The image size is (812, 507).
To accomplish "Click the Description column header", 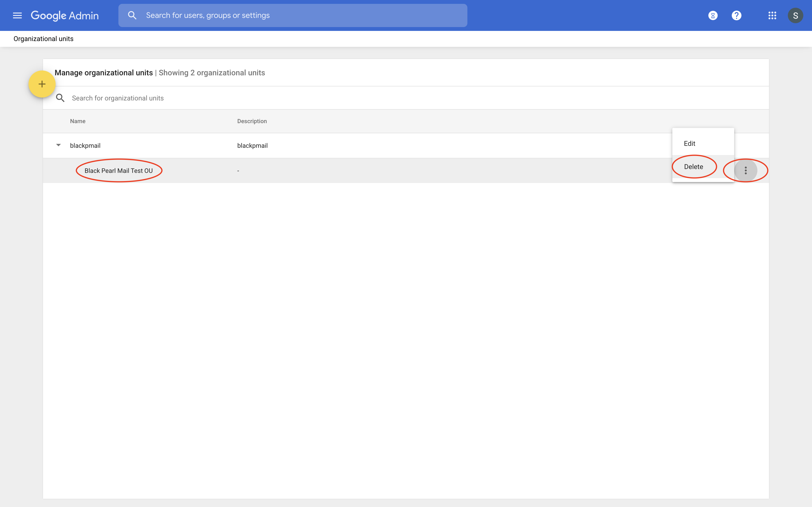I will [252, 121].
